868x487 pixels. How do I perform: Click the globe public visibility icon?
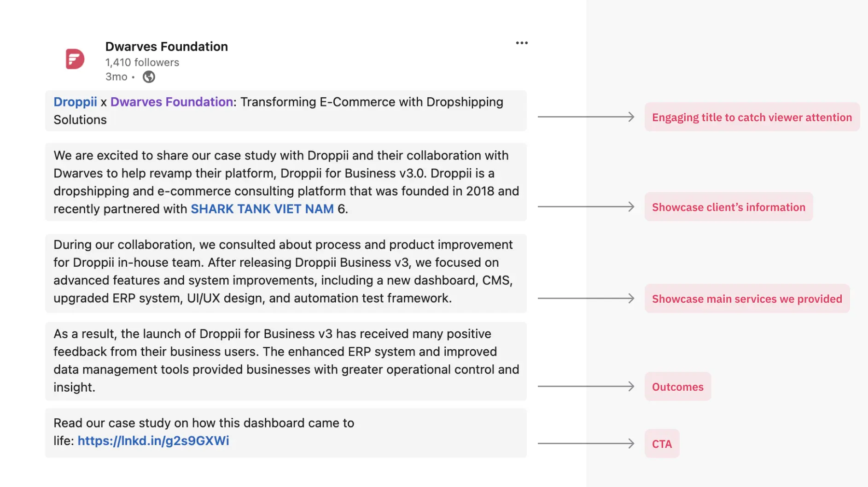tap(149, 77)
